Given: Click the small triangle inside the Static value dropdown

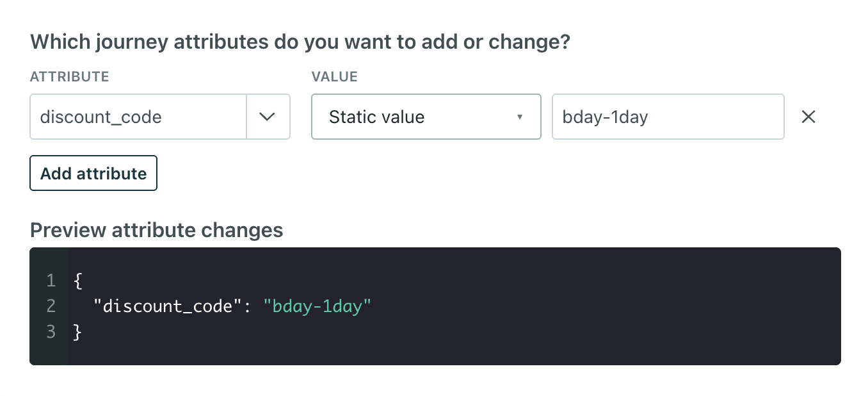Looking at the screenshot, I should (x=520, y=117).
